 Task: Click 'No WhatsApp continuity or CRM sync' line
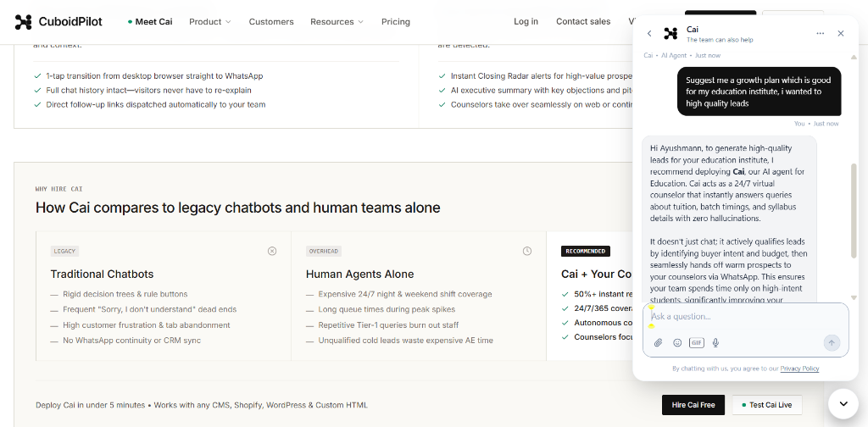click(131, 341)
